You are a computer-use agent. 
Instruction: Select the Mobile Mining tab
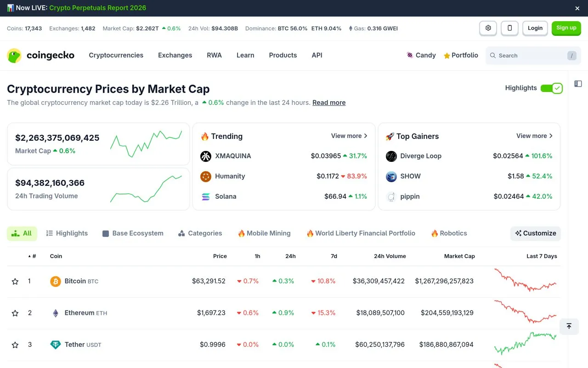(264, 233)
